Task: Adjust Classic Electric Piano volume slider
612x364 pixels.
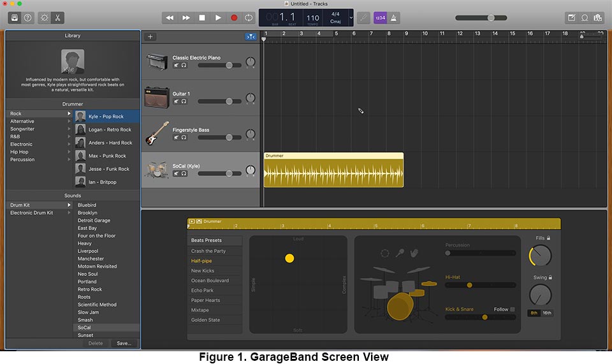Action: click(220, 65)
